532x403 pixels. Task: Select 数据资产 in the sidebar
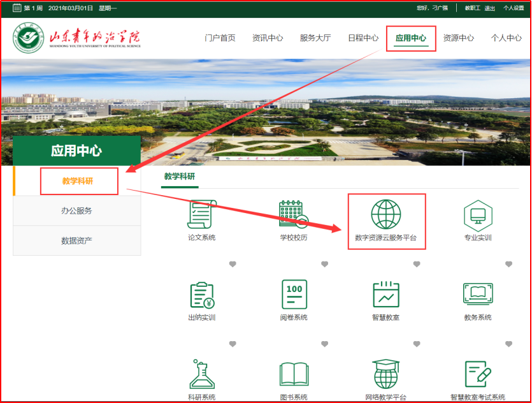click(x=76, y=240)
